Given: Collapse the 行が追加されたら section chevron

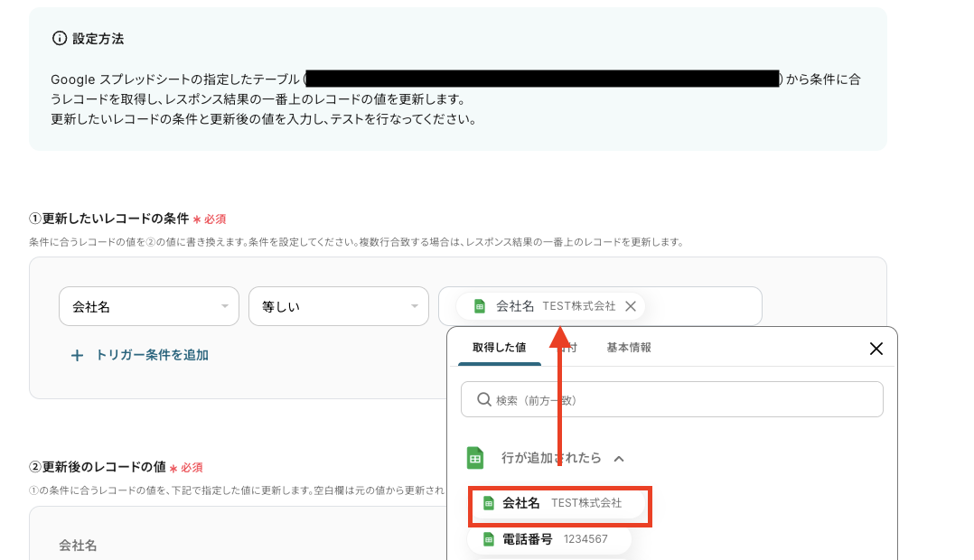Looking at the screenshot, I should [x=619, y=459].
